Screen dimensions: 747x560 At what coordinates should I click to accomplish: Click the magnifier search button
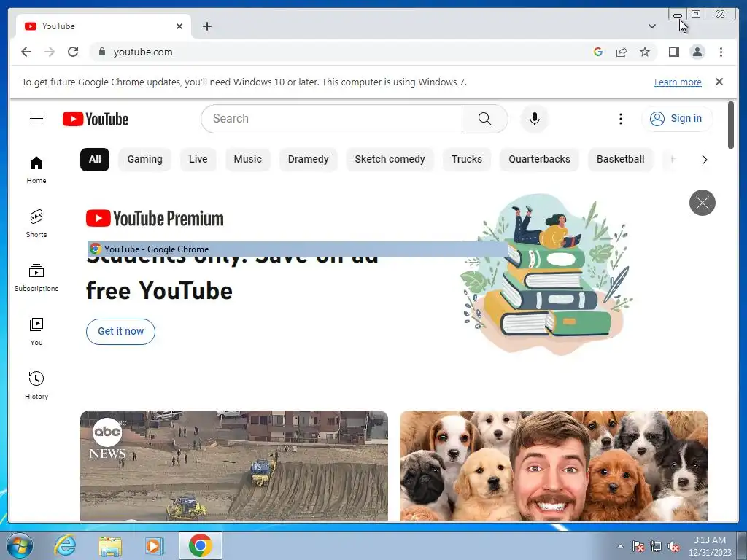pyautogui.click(x=484, y=119)
